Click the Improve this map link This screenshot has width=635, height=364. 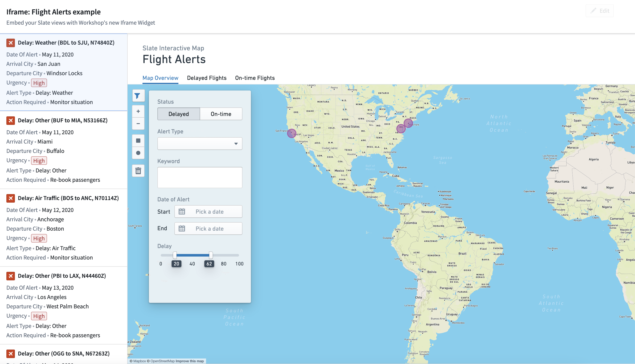point(189,361)
